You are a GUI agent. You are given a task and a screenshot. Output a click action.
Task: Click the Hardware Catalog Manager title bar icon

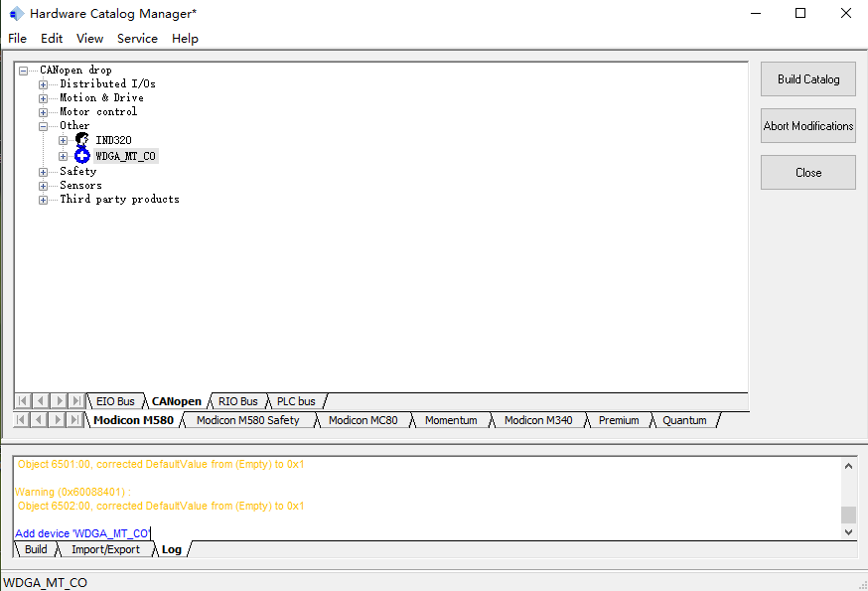(x=17, y=13)
